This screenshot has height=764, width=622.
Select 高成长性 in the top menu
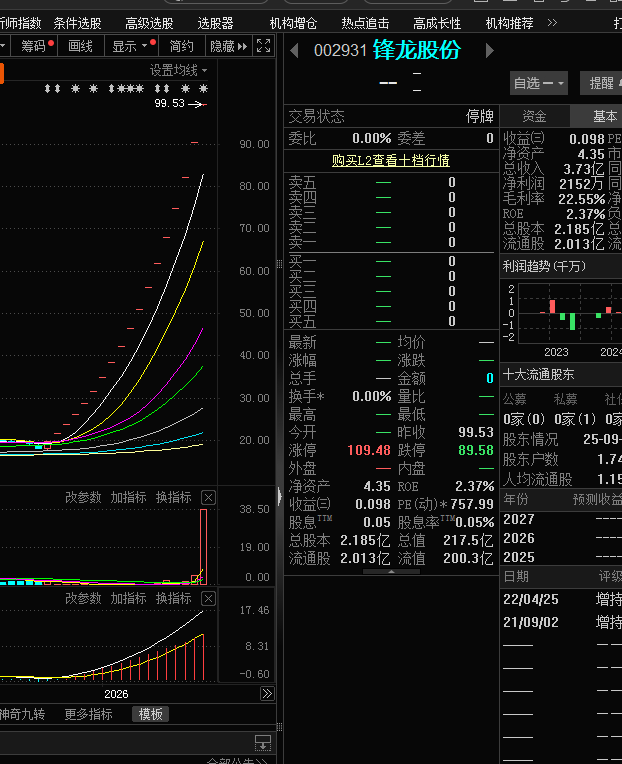[x=437, y=23]
